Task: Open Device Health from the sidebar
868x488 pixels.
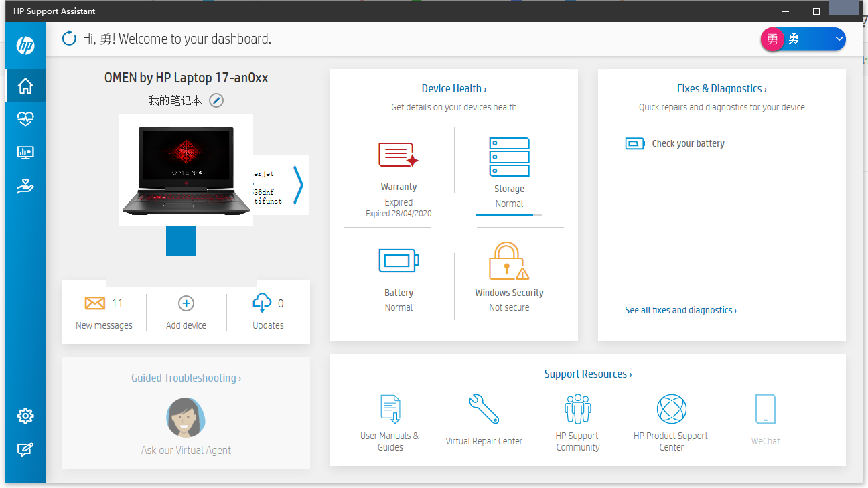Action: pos(25,119)
